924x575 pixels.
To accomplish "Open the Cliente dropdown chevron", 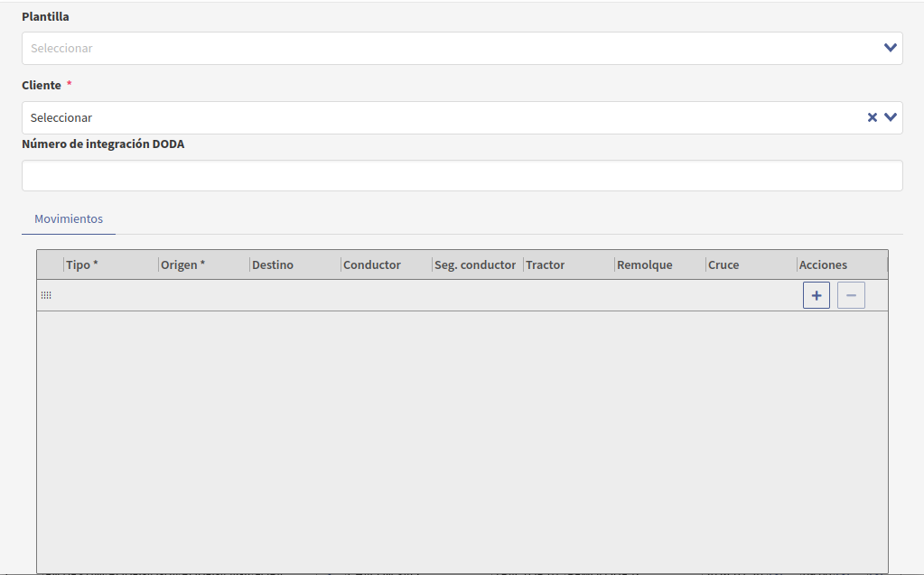I will click(891, 117).
